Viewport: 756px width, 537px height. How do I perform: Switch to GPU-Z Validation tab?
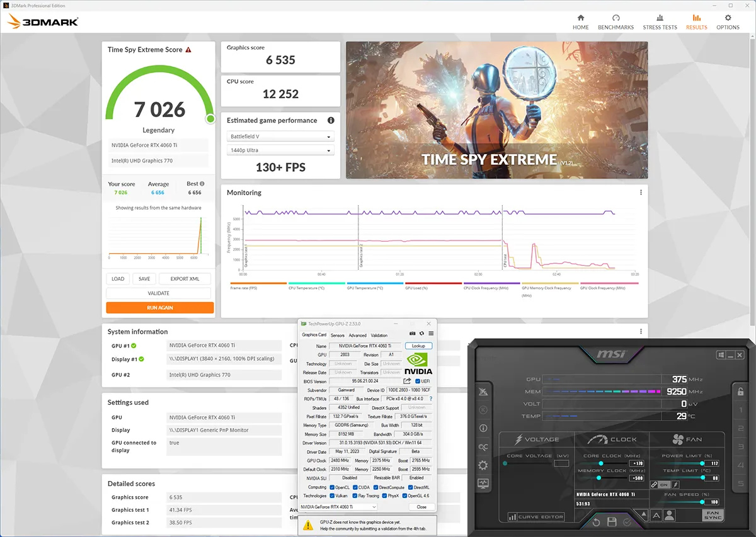(x=379, y=336)
